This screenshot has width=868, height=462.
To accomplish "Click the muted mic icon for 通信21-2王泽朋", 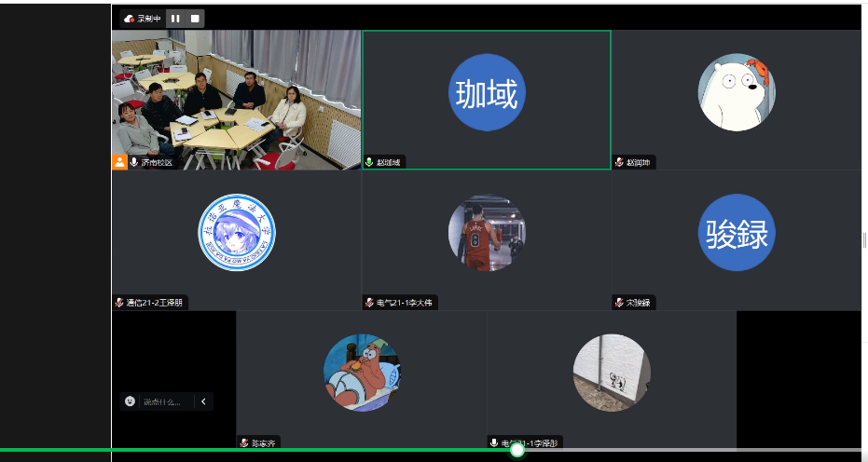I will pyautogui.click(x=119, y=303).
